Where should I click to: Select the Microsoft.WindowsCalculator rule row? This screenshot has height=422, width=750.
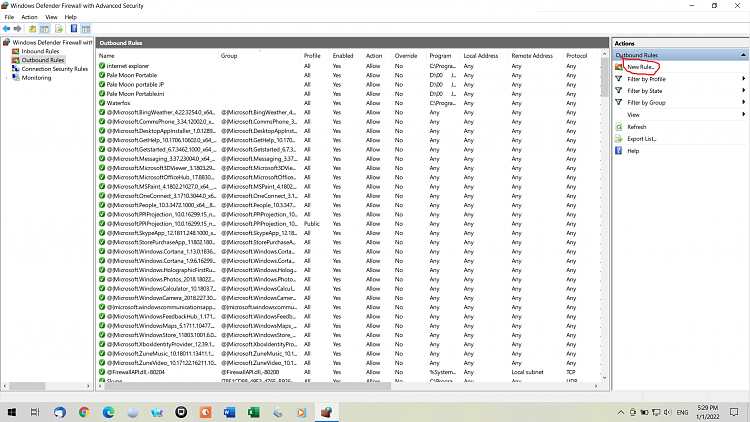point(348,289)
